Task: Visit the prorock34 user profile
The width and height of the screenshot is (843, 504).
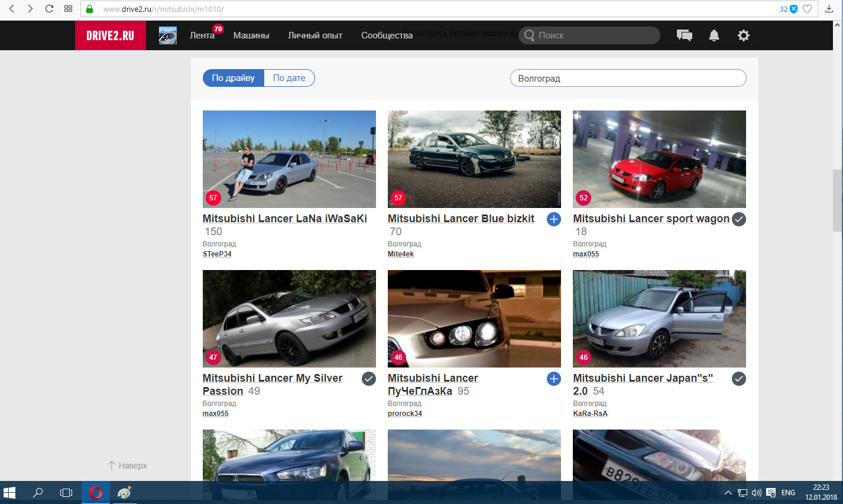Action: tap(405, 414)
